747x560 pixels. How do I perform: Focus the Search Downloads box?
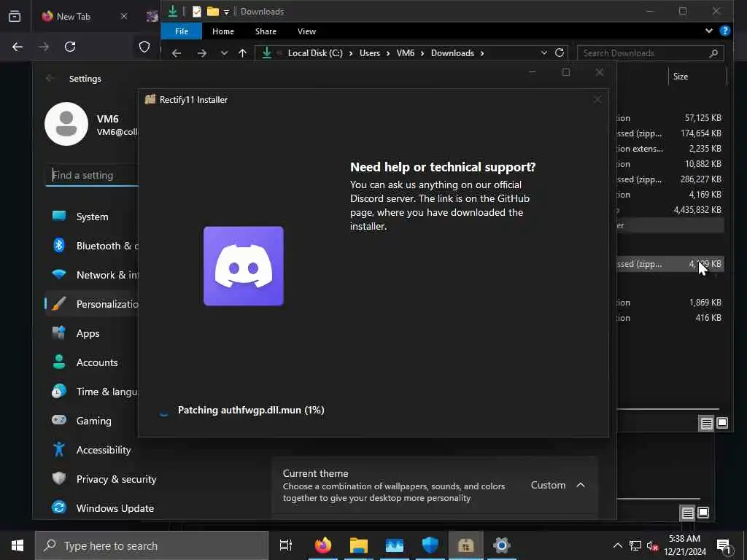650,53
